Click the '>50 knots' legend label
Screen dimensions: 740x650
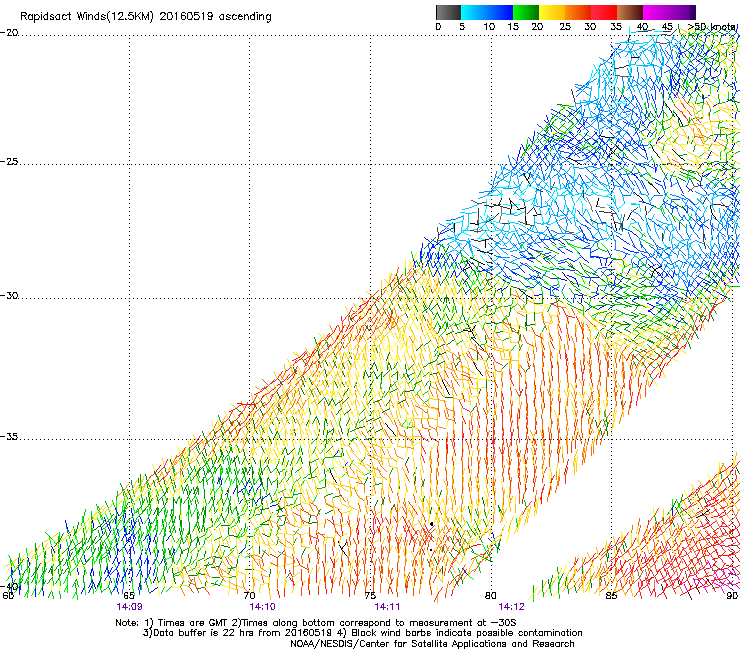712,27
